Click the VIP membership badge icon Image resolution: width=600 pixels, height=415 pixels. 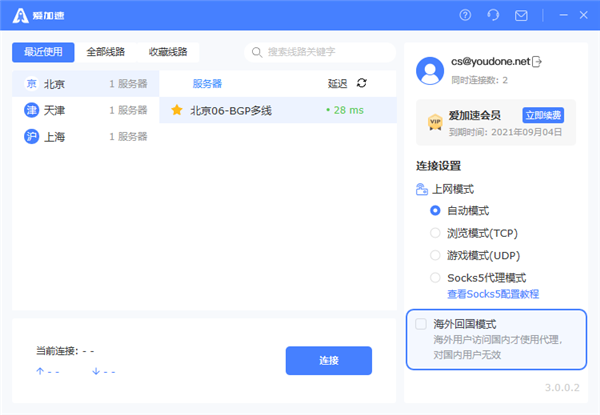435,122
